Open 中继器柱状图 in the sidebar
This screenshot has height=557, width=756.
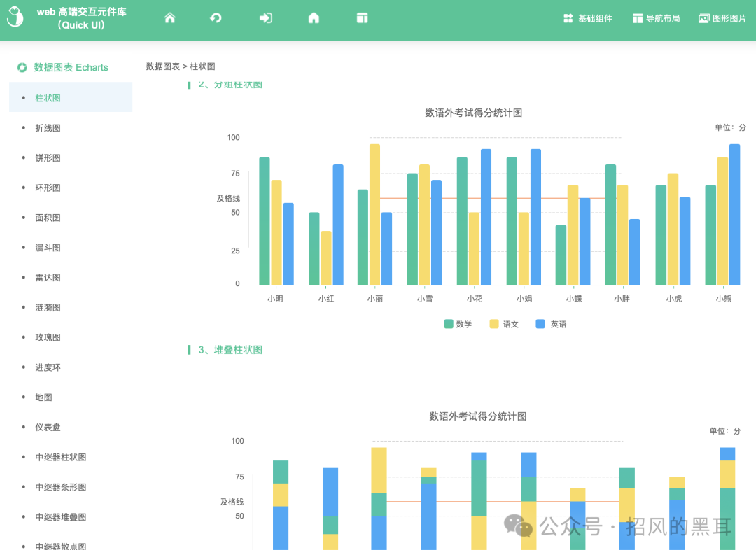(61, 457)
